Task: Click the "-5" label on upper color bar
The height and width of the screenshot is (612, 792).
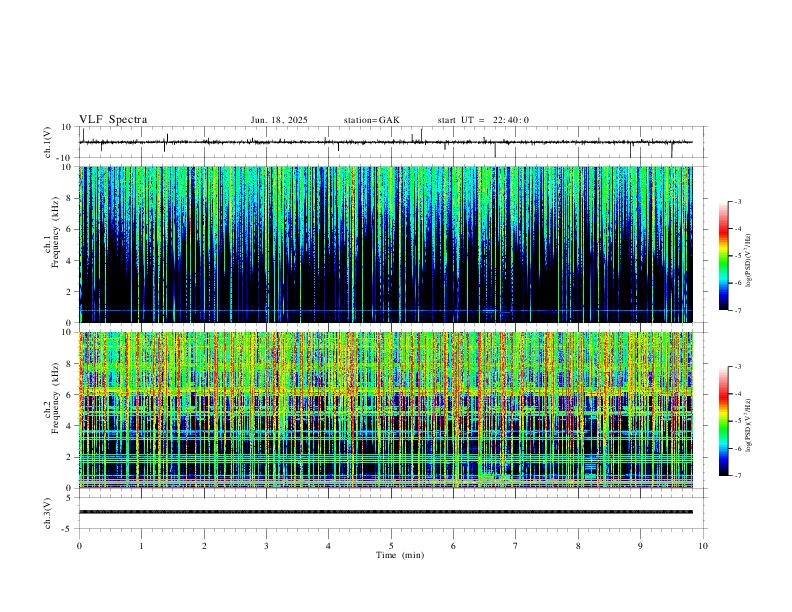Action: point(738,256)
